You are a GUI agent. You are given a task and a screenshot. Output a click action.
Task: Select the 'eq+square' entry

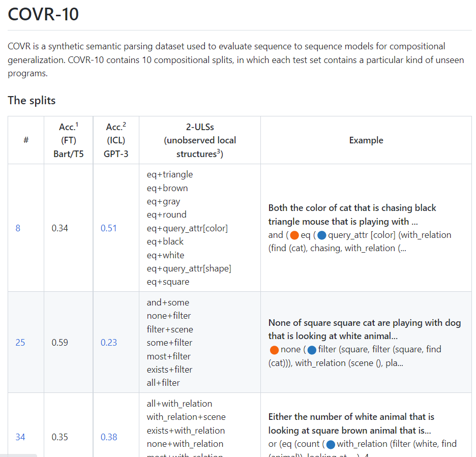[168, 282]
